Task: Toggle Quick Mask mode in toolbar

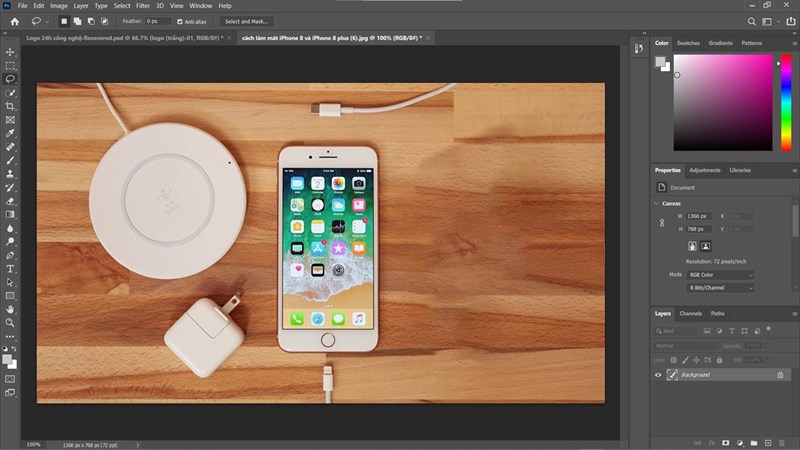Action: pos(10,379)
